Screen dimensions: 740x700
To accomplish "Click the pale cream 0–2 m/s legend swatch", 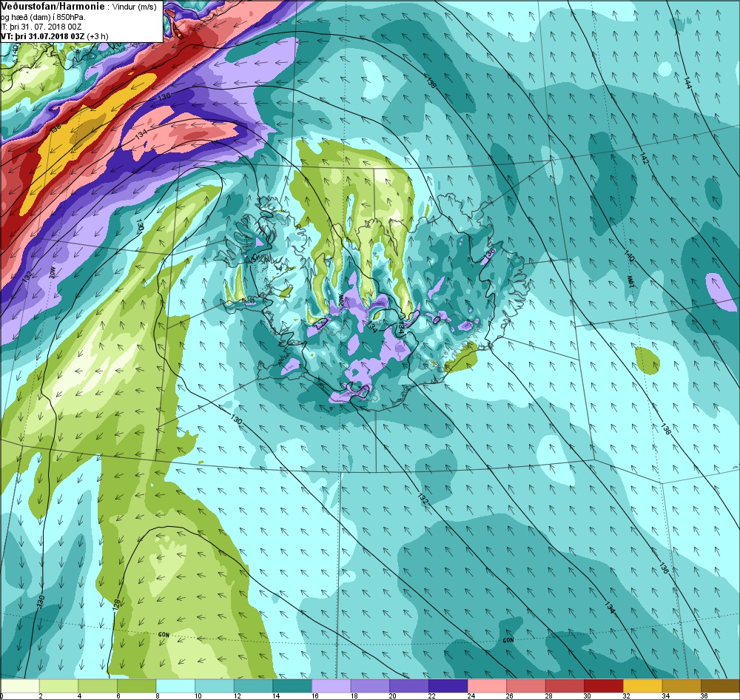I will pos(19,685).
